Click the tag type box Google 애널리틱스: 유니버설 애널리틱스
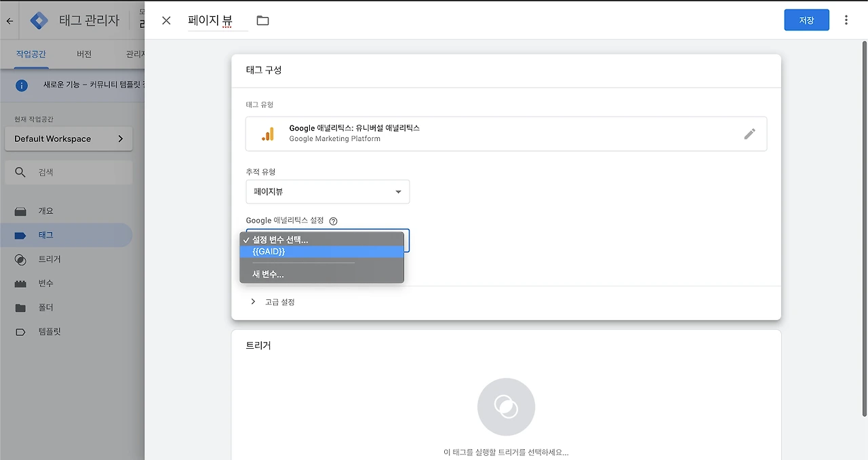Screen dimensions: 868x460 (506, 134)
